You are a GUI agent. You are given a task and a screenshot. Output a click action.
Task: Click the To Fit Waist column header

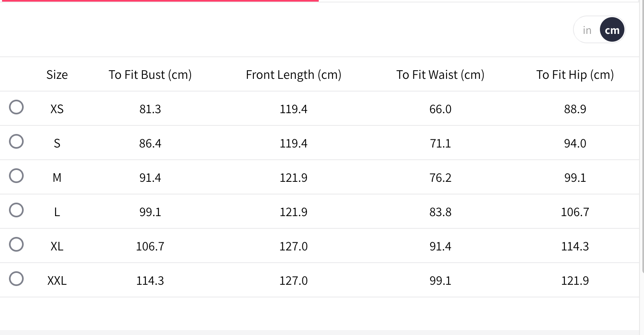click(x=440, y=75)
